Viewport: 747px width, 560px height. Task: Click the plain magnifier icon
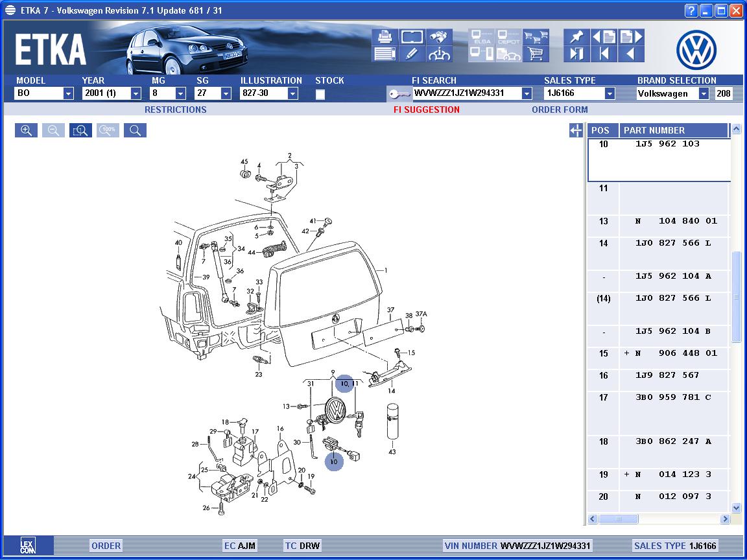click(136, 130)
